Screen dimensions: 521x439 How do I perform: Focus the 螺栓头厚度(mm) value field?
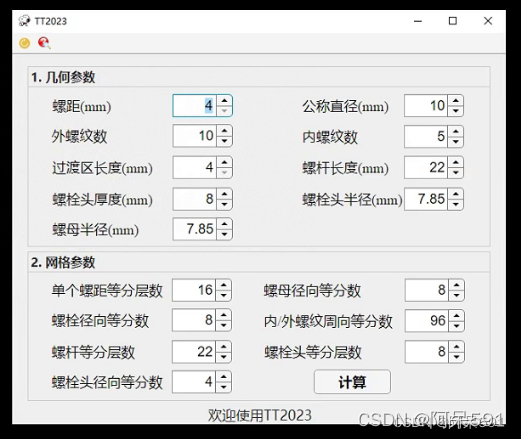coord(195,199)
